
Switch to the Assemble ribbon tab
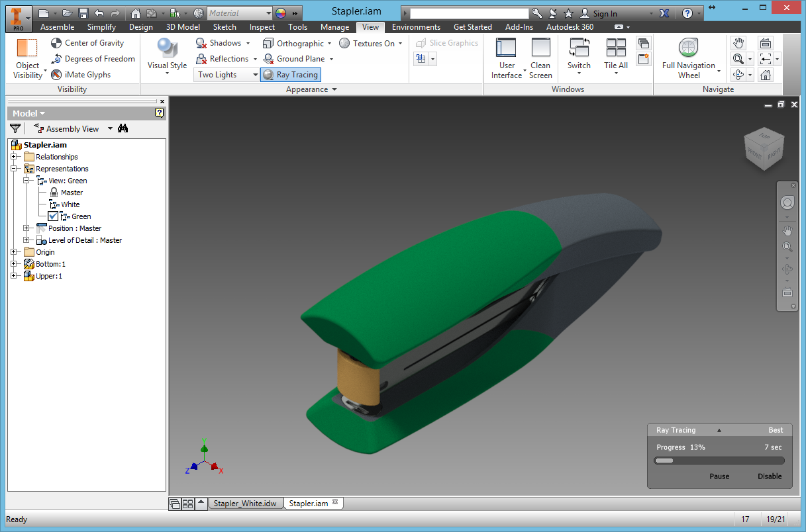click(x=58, y=27)
